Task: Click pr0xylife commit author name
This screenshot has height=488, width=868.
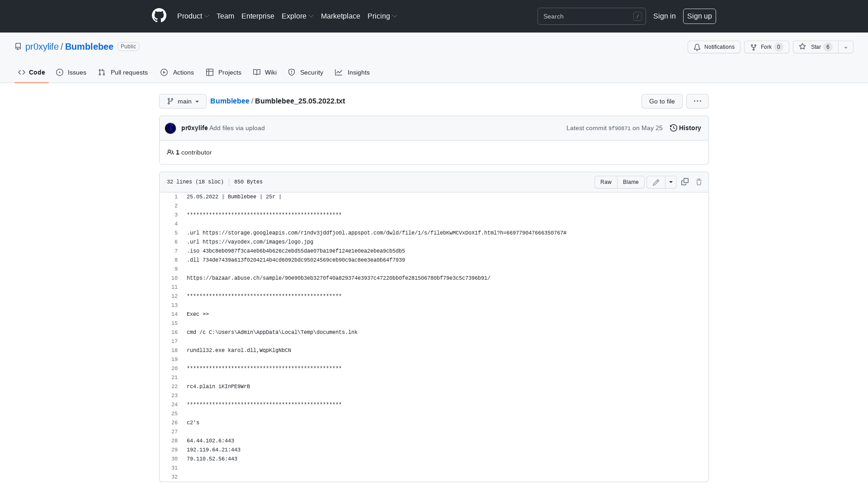Action: coord(194,128)
